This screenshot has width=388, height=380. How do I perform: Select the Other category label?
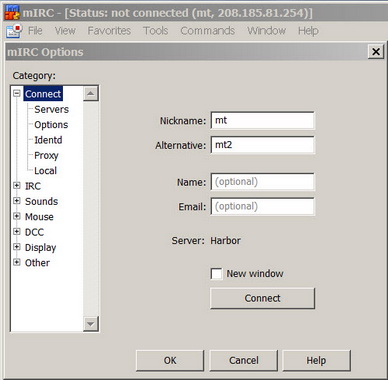pyautogui.click(x=37, y=263)
